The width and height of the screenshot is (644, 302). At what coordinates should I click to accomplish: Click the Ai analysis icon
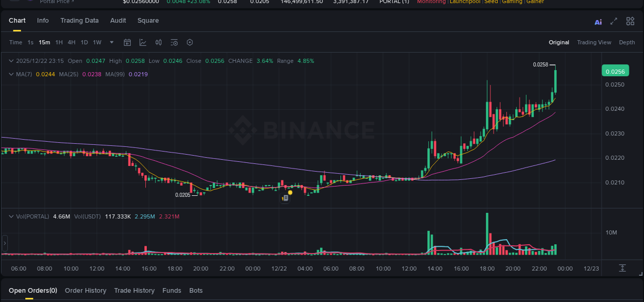pyautogui.click(x=598, y=21)
